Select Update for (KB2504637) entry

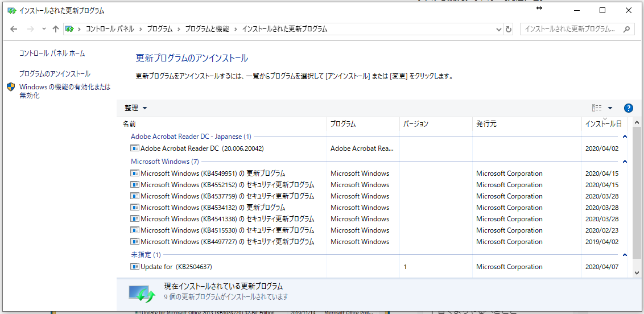(x=176, y=267)
